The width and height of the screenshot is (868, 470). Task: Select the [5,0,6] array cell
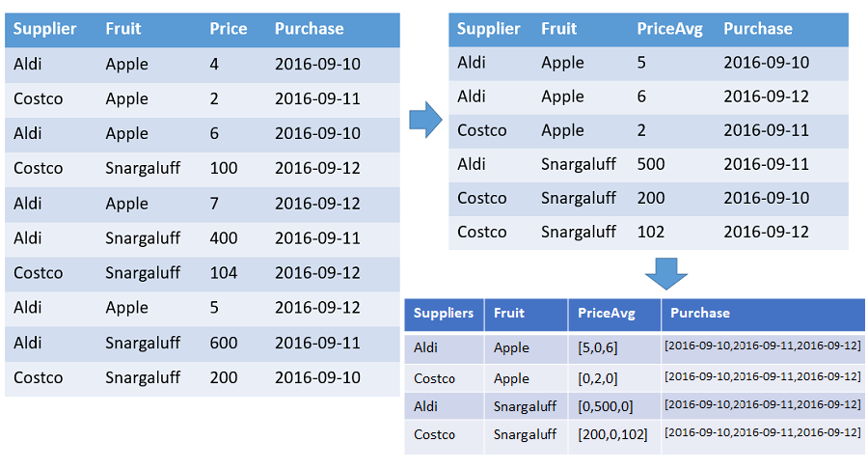click(x=614, y=348)
